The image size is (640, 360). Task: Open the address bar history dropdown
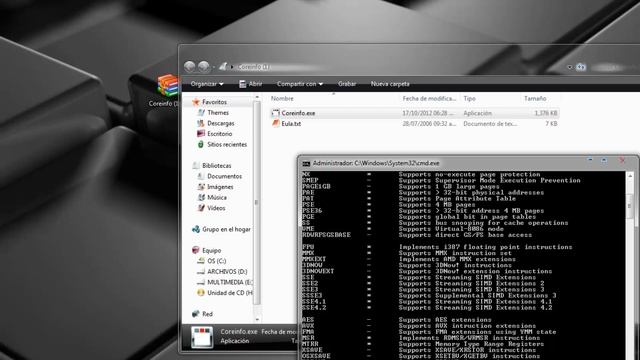[569, 67]
